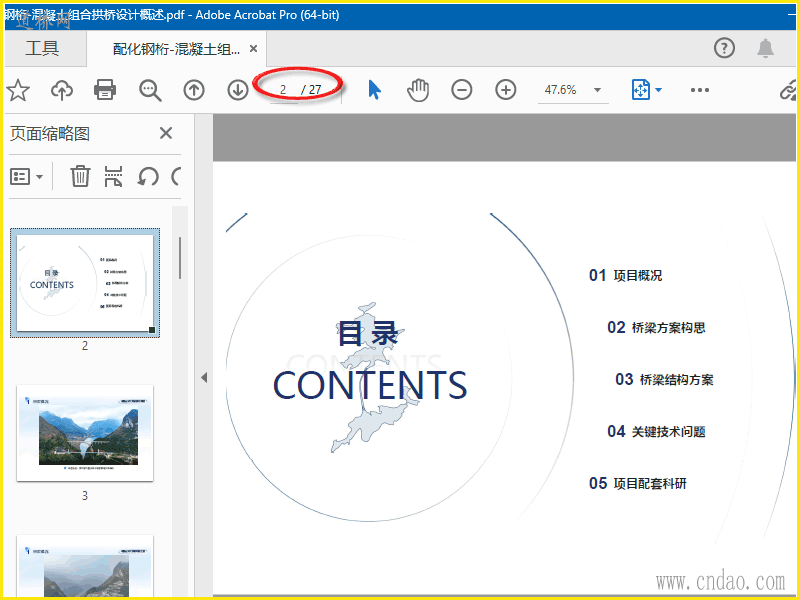Click the 04 关键技术问题 contents entry
Image resolution: width=800 pixels, height=600 pixels.
click(x=656, y=432)
